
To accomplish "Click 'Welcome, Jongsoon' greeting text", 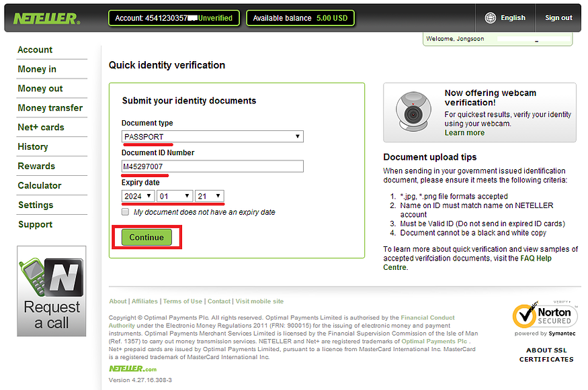I will coord(455,38).
